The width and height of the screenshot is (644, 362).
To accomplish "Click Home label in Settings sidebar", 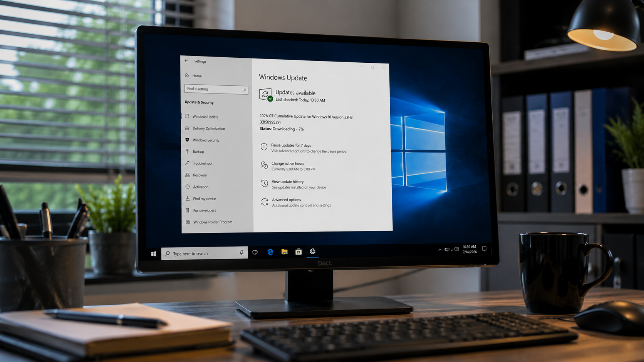I will point(197,76).
